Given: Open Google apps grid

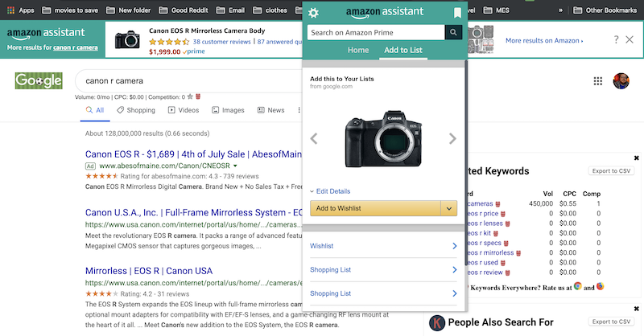Looking at the screenshot, I should point(598,81).
